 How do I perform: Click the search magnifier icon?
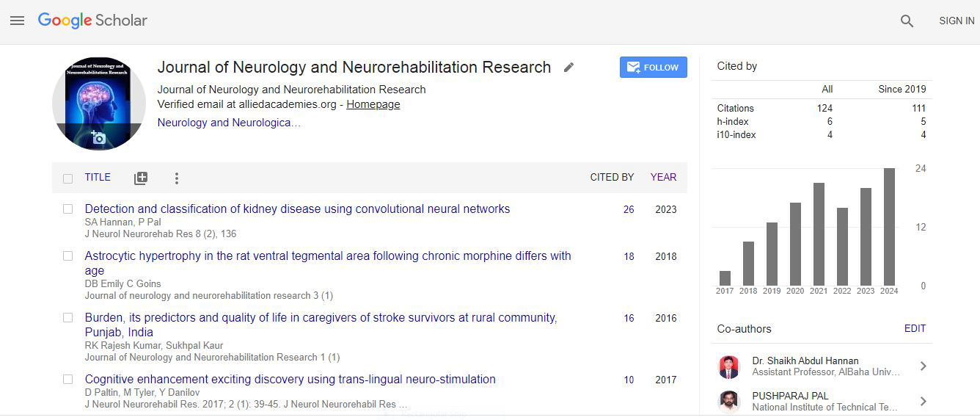907,21
